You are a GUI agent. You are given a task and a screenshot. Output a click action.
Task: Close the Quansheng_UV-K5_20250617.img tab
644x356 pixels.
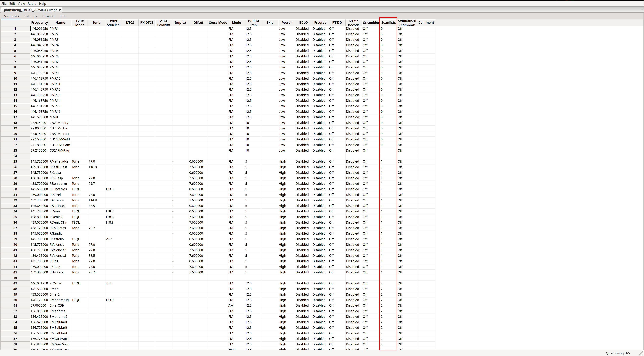tap(60, 10)
